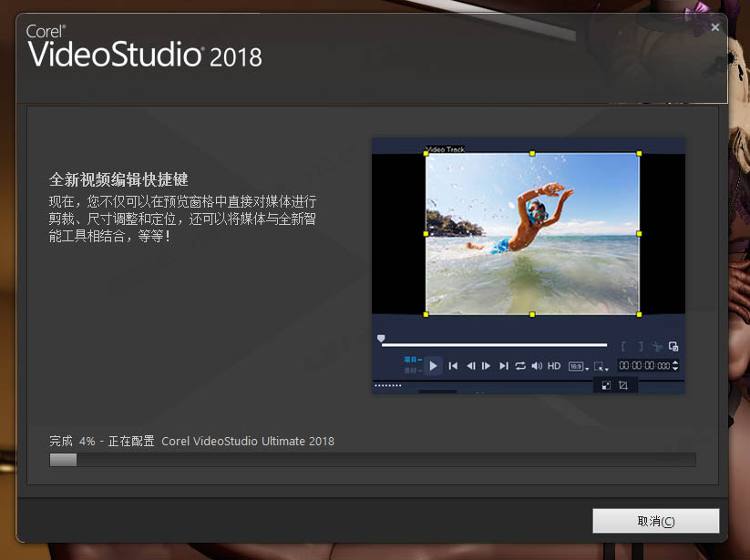Click the Next frame icon
This screenshot has width=750, height=560.
[x=487, y=366]
